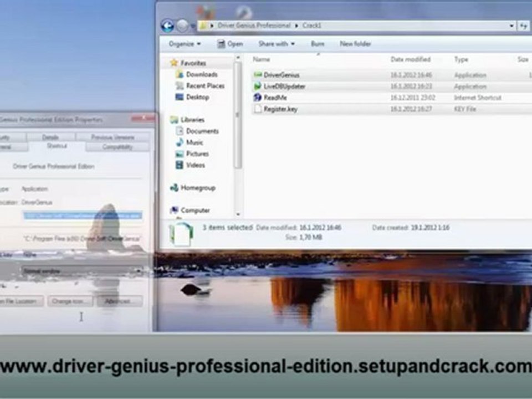The height and width of the screenshot is (399, 532).
Task: Close the Properties dialog
Action: pos(143,118)
